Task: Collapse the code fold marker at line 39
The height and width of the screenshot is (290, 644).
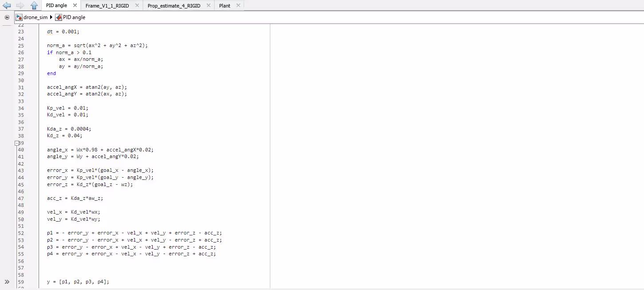Action: point(17,143)
